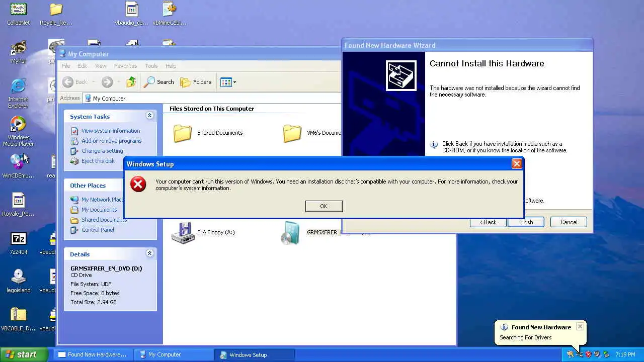Click the My Computer address bar field
The image size is (644, 362).
pyautogui.click(x=211, y=99)
